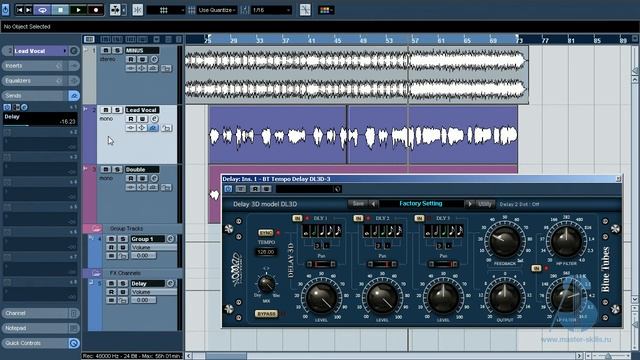Click the Factory Setting preset name display
The height and width of the screenshot is (360, 640).
click(421, 204)
